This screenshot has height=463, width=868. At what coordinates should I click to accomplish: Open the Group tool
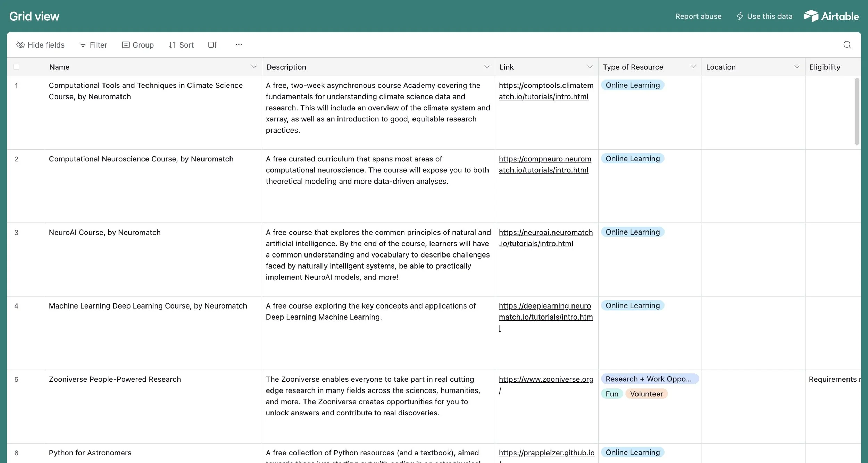[x=138, y=45]
